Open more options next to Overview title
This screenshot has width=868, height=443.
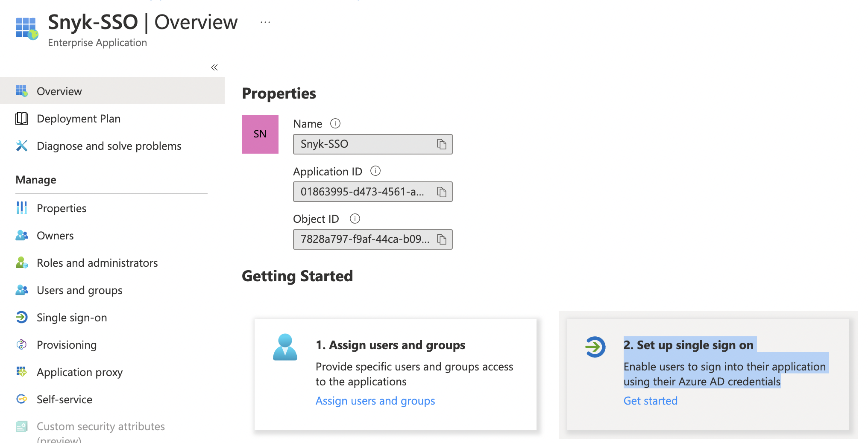(x=265, y=22)
